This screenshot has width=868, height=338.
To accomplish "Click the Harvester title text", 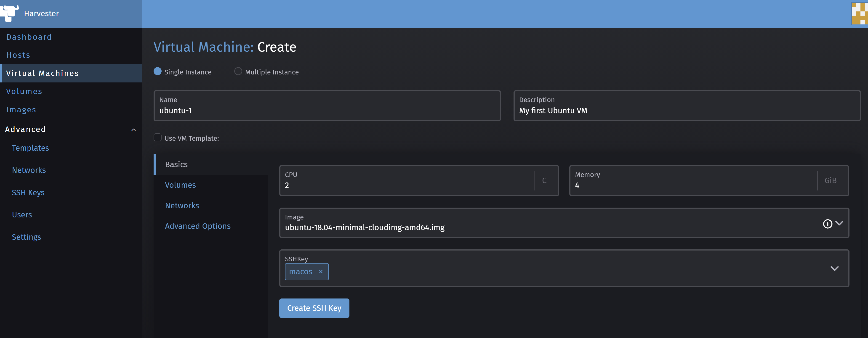I will coord(41,13).
